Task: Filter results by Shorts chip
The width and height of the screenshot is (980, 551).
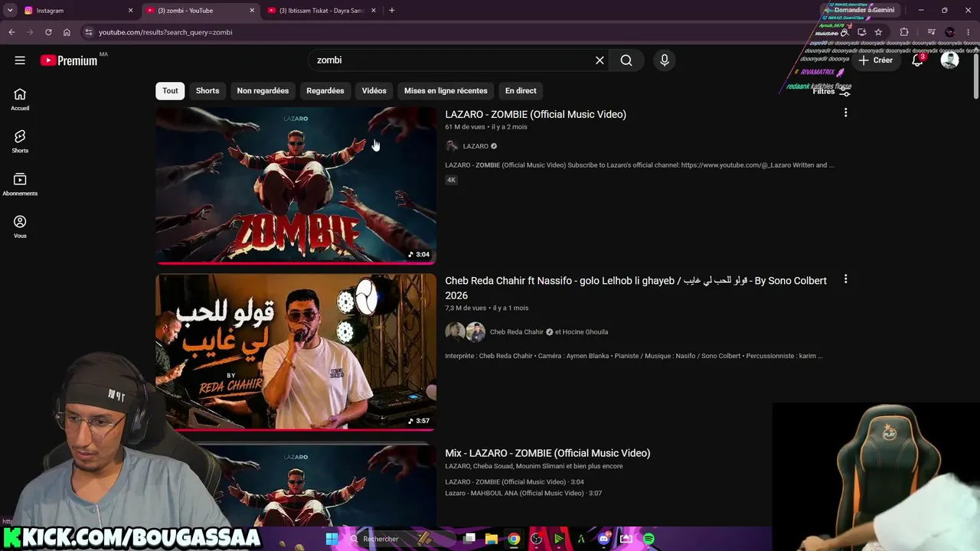Action: [x=207, y=90]
